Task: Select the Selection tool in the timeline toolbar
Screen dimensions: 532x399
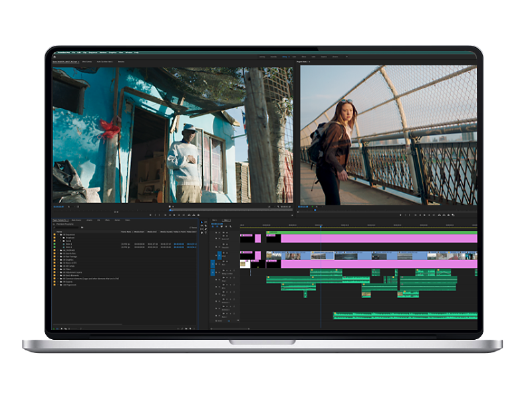Action: click(x=202, y=222)
